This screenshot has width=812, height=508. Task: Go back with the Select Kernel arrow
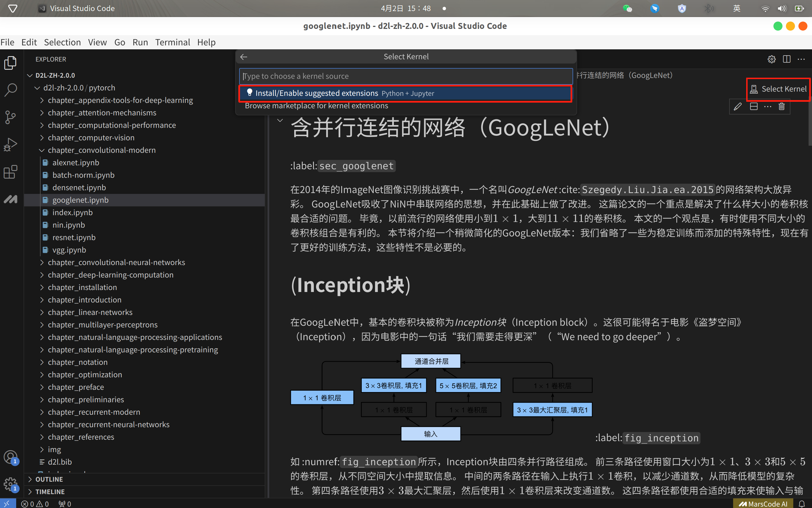coord(244,57)
